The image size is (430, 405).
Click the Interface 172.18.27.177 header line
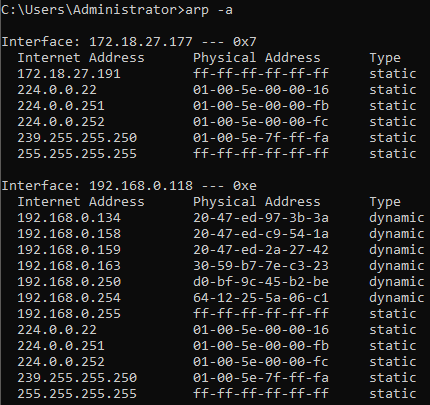point(129,42)
